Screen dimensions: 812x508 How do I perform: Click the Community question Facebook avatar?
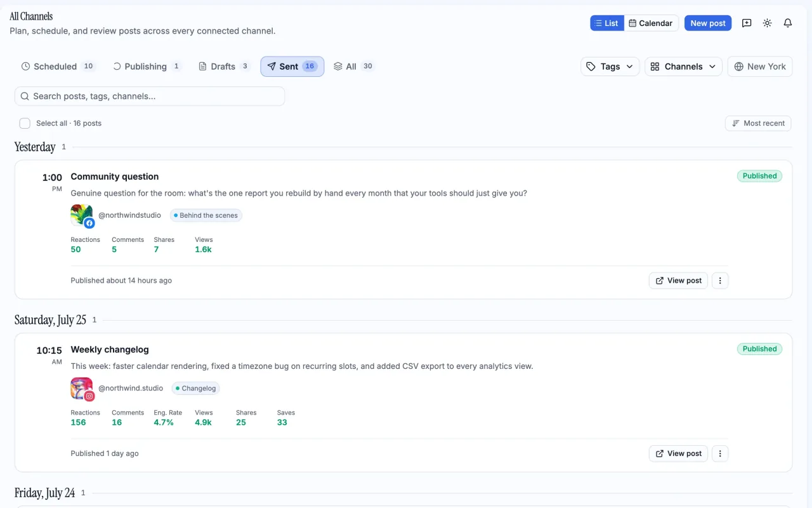coord(82,216)
